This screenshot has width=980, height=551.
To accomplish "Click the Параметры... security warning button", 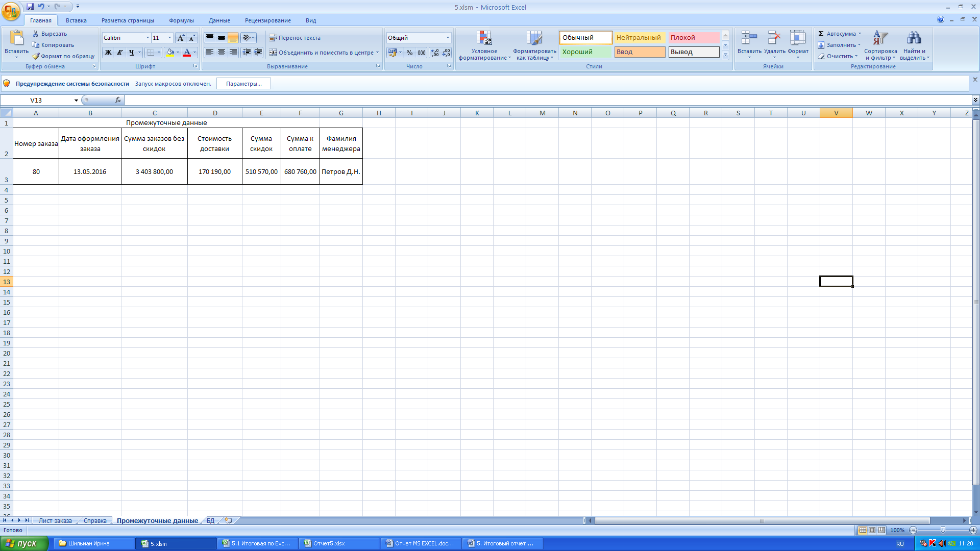I will 243,84.
